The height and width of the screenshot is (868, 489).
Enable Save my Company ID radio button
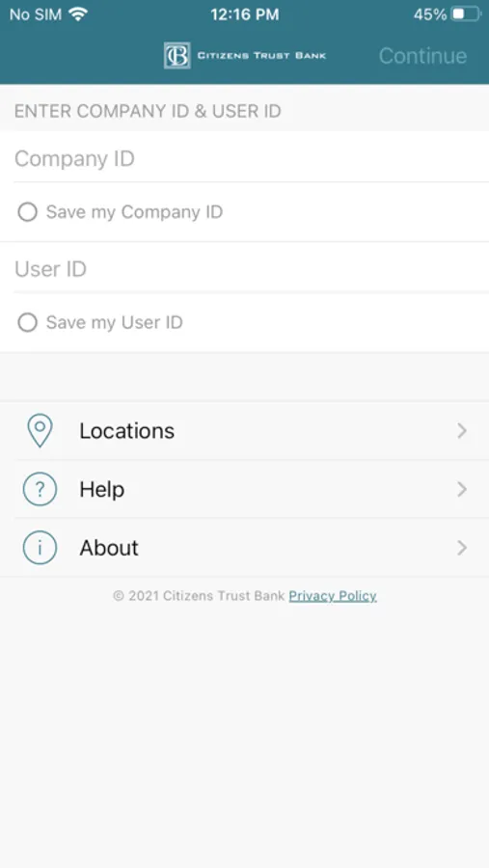(x=27, y=212)
